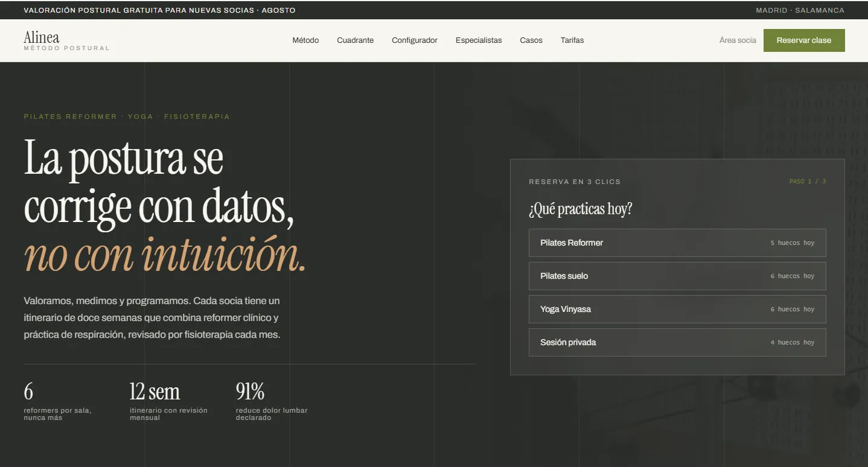Click the Área socia link
Image resolution: width=868 pixels, height=467 pixels.
pos(738,40)
